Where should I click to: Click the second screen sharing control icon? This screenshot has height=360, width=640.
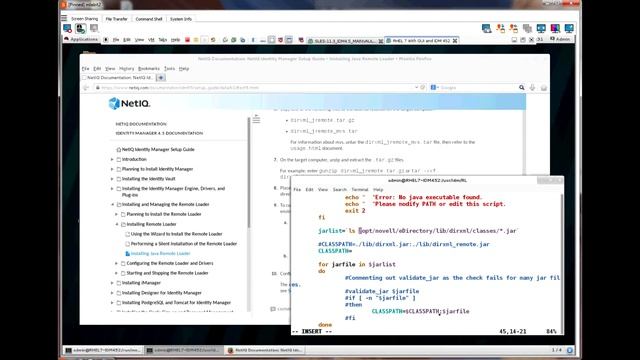pos(80,28)
